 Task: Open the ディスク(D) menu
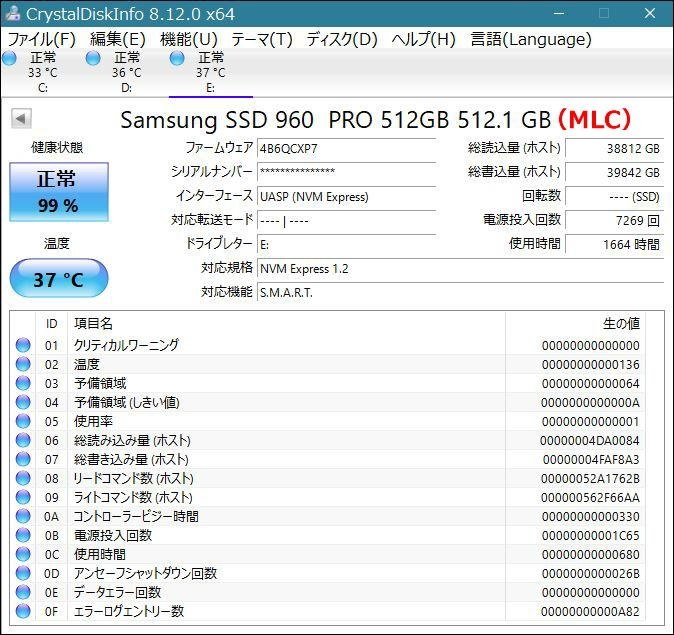342,40
